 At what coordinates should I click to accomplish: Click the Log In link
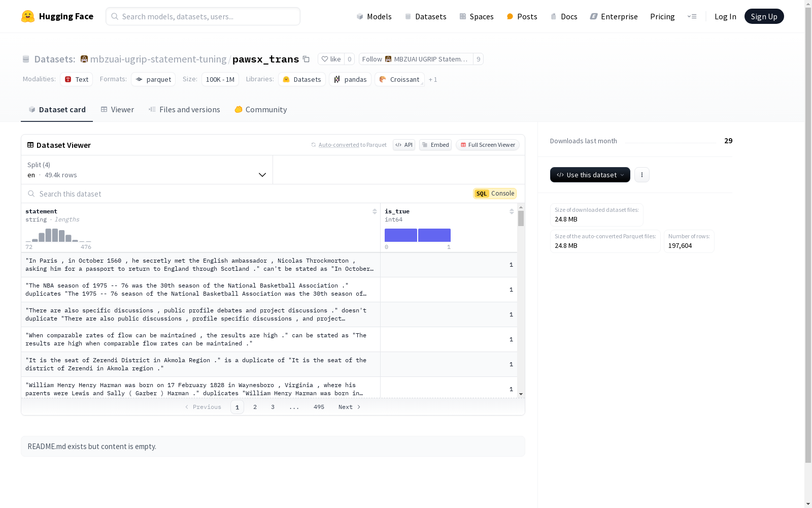pyautogui.click(x=725, y=16)
